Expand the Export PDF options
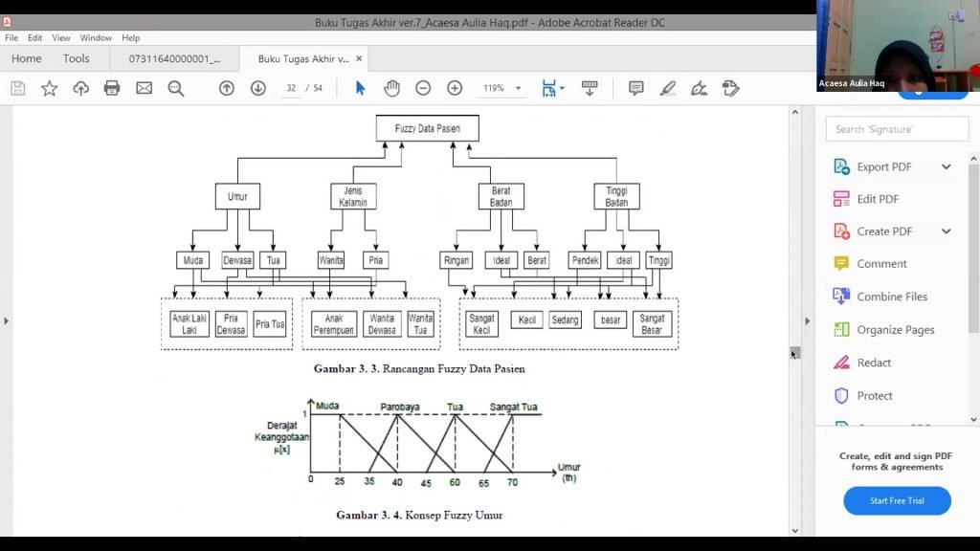980x551 pixels. (946, 166)
